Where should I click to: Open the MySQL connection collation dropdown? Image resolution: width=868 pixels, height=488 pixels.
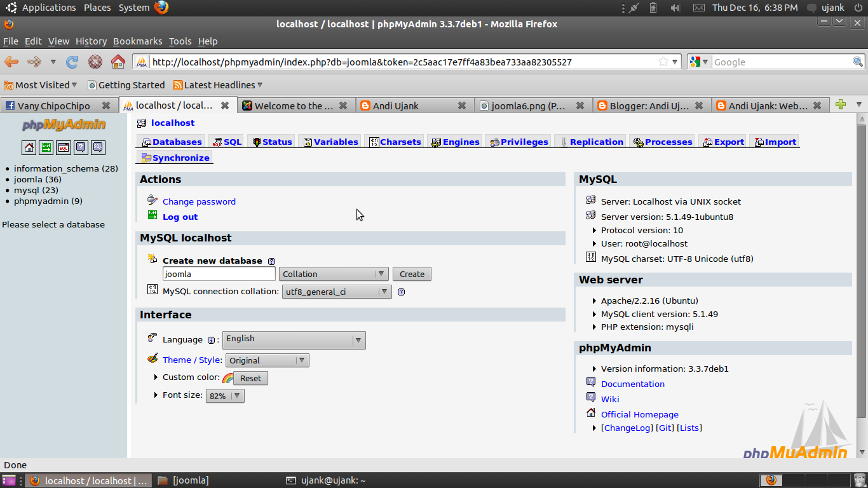[337, 292]
